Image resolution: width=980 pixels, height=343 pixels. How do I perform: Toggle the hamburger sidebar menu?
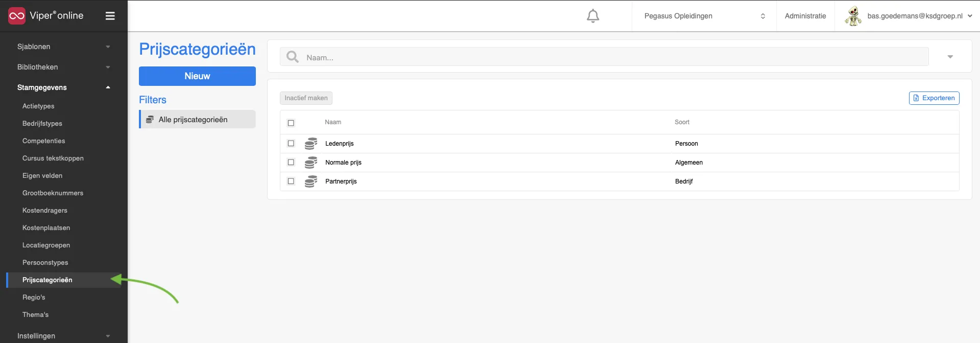click(x=110, y=16)
